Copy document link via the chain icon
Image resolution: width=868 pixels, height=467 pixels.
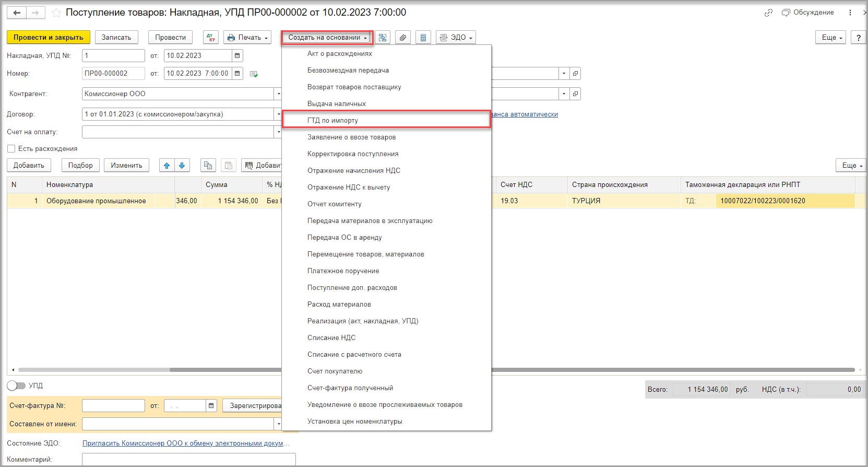(768, 13)
